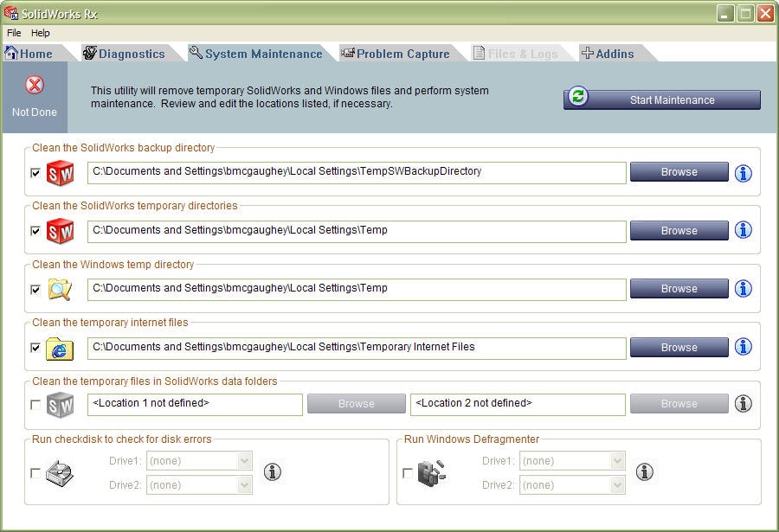779x532 pixels.
Task: Click the Windows temp directory path field
Action: pyautogui.click(x=357, y=290)
